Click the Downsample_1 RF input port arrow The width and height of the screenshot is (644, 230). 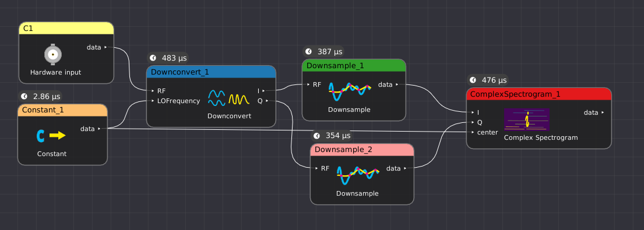tap(308, 84)
